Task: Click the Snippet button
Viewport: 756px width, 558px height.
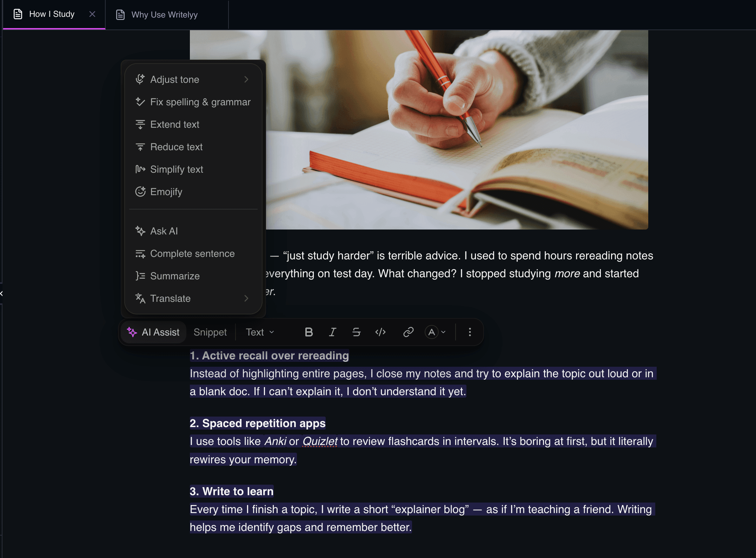Action: [210, 332]
